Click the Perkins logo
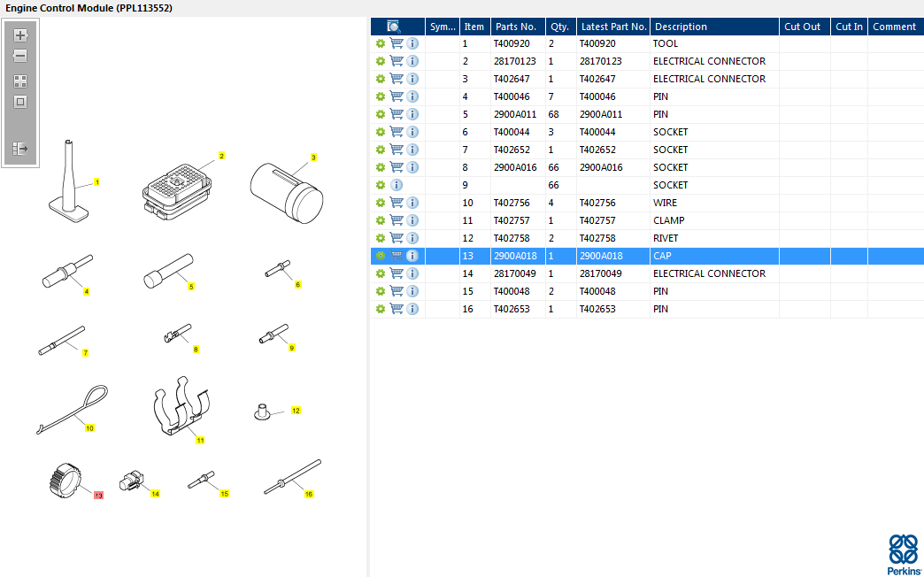The height and width of the screenshot is (577, 924). coord(904,555)
